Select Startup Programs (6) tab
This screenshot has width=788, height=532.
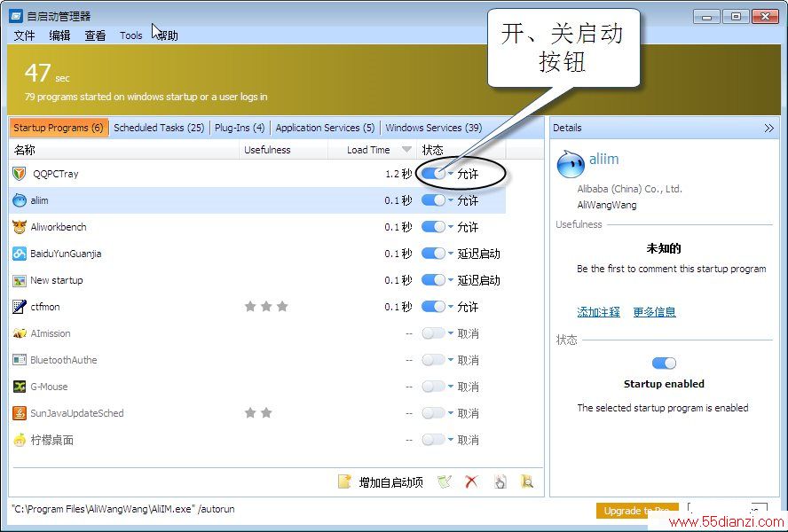(59, 128)
